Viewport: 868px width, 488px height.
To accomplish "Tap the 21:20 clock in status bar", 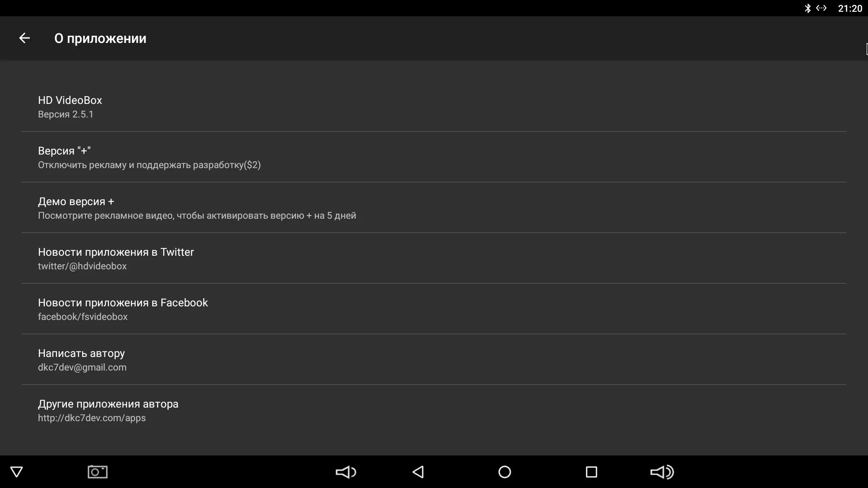I will pyautogui.click(x=850, y=8).
